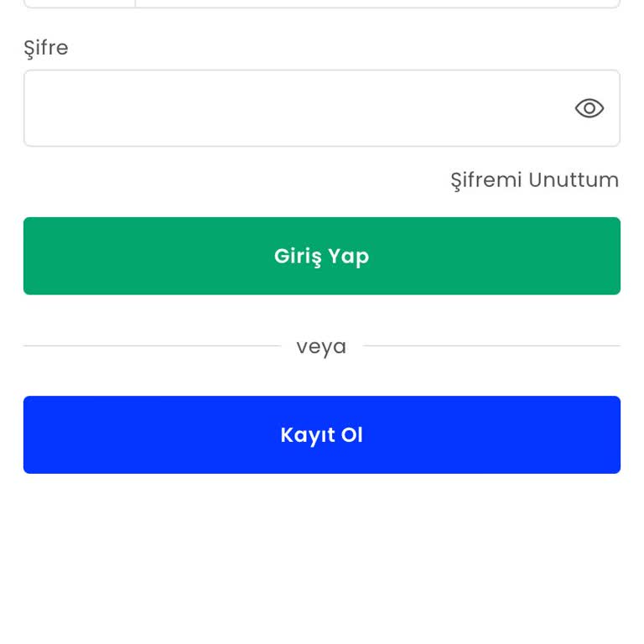Screen dimensions: 644x644
Task: Select the partially visible top text input
Action: (x=377, y=3)
